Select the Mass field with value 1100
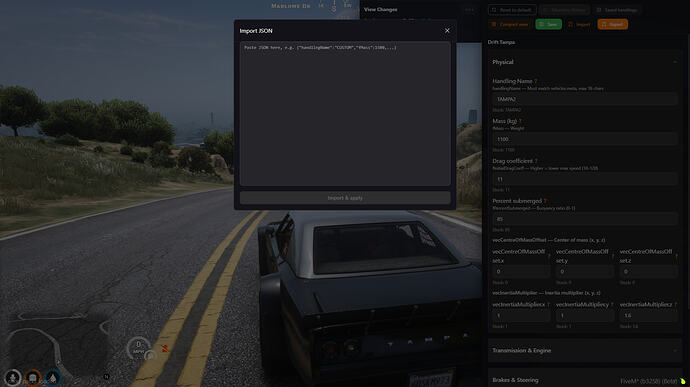The image size is (690, 387). 585,139
